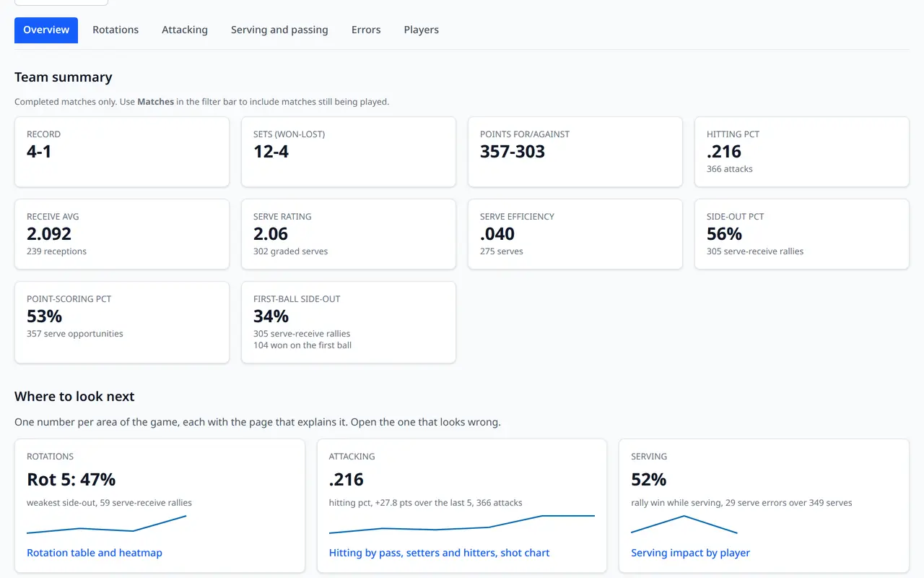Click the Points For/Against value 357-303

(x=513, y=152)
